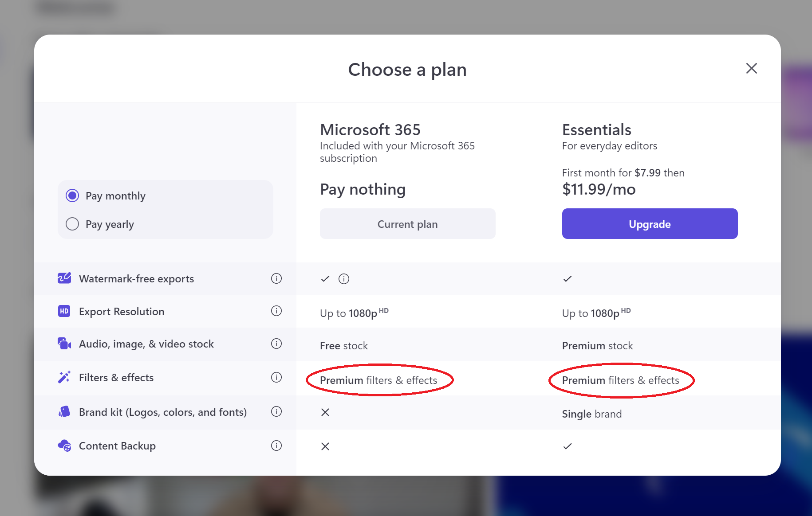Show Content Backup info tooltip
812x516 pixels.
tap(276, 446)
